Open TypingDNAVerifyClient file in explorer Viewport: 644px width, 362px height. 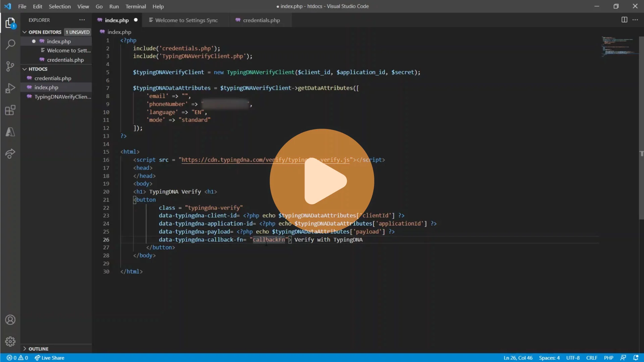click(x=62, y=97)
